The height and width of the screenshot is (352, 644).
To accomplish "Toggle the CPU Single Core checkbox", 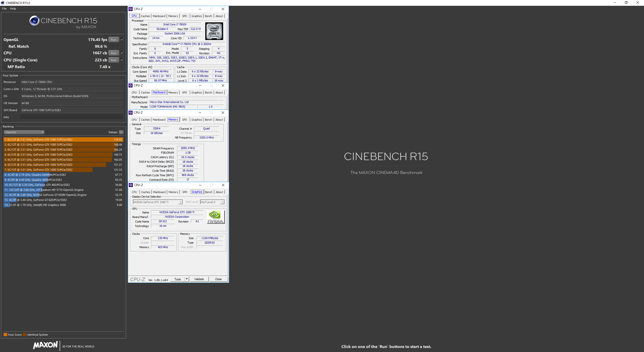I will [x=122, y=60].
